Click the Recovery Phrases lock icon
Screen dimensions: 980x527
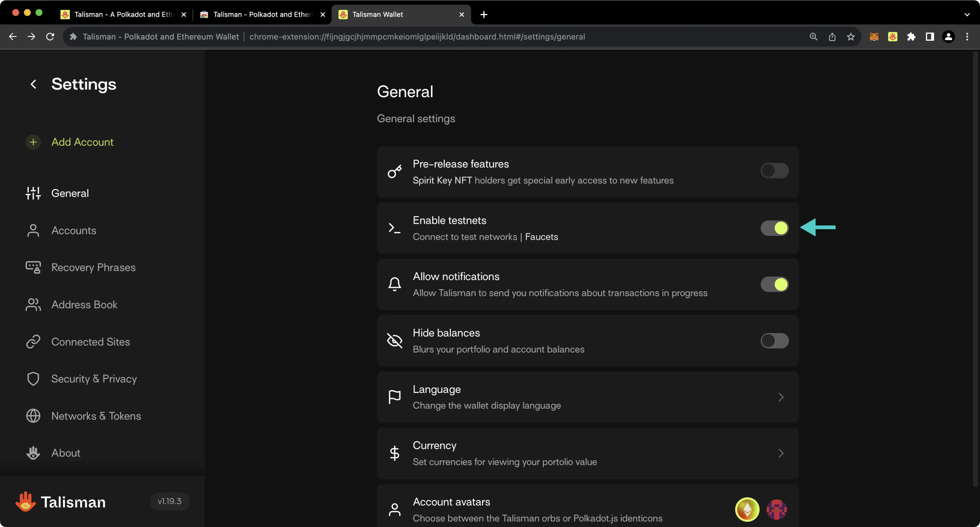pyautogui.click(x=33, y=268)
